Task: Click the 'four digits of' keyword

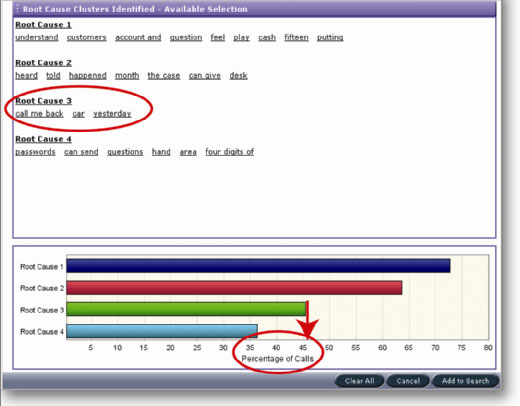Action: [229, 152]
